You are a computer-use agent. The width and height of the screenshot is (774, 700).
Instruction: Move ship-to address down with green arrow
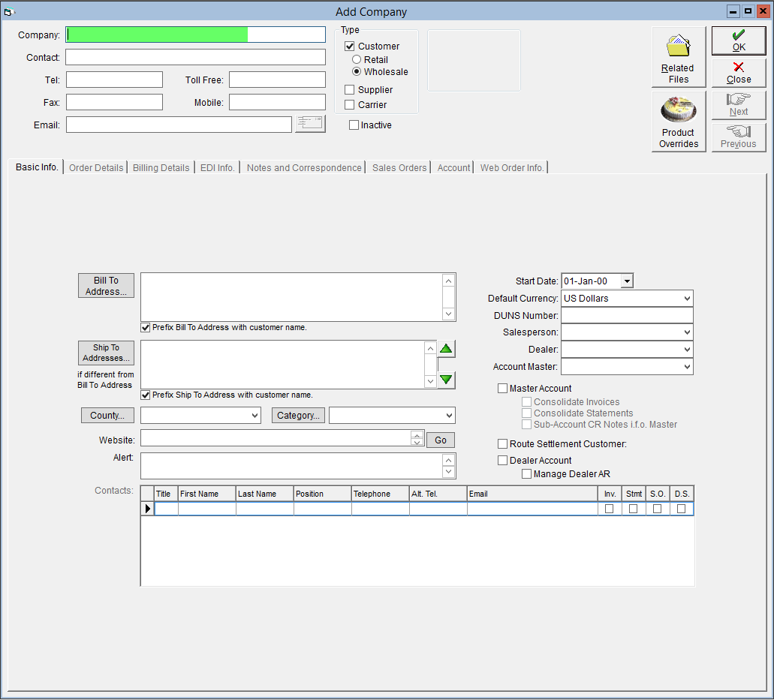click(446, 380)
